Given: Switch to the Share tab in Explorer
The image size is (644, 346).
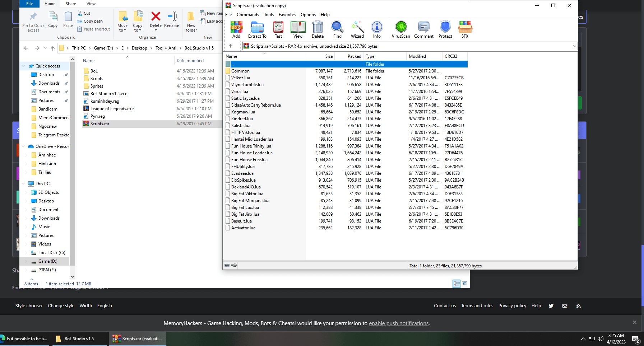Looking at the screenshot, I should pyautogui.click(x=71, y=4).
